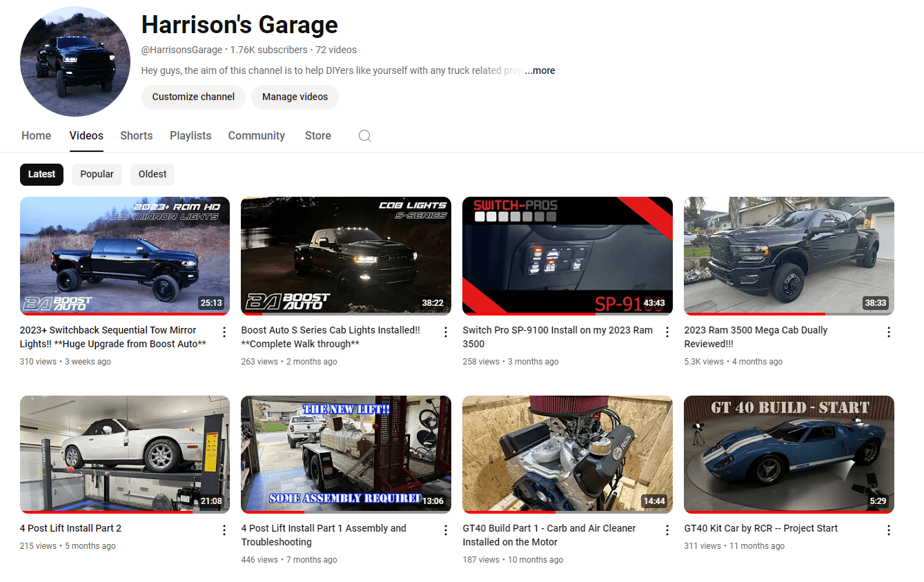Click the 1.76K subscribers text

point(269,50)
